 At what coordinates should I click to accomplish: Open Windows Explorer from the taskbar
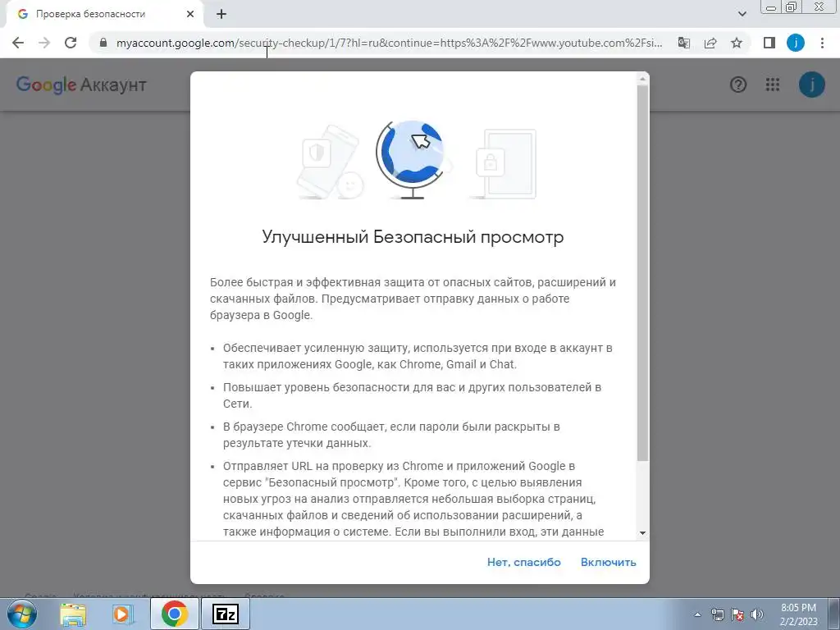73,614
